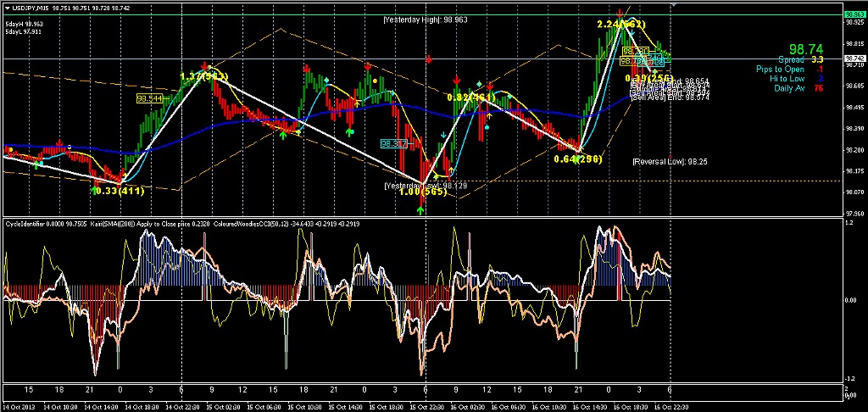The image size is (868, 412).
Task: Click 98.070 on the price axis
Action: click(853, 192)
